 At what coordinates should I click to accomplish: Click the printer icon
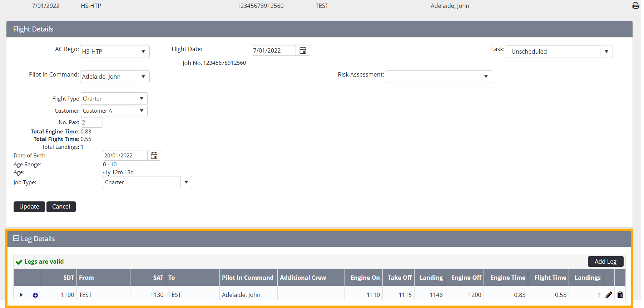[x=635, y=6]
